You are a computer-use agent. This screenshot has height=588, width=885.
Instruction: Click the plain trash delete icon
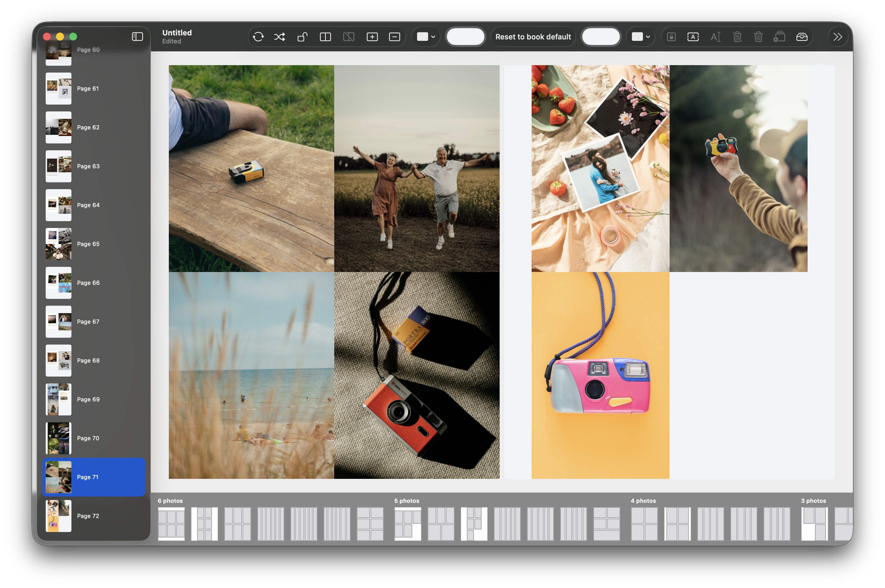coord(758,37)
